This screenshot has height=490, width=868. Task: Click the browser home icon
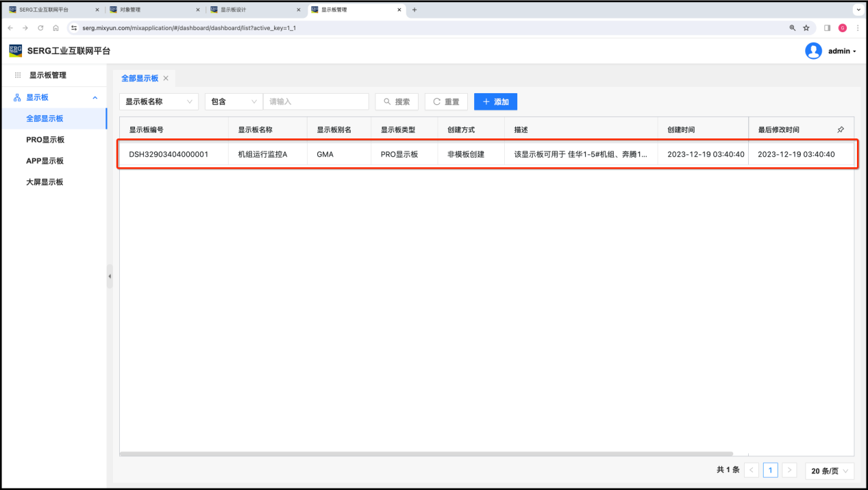pyautogui.click(x=55, y=28)
